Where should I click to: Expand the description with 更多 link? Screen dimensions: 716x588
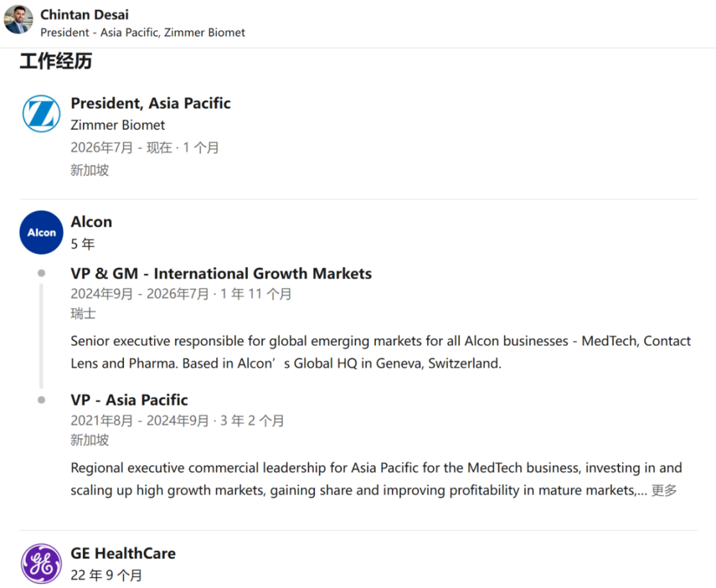point(664,491)
